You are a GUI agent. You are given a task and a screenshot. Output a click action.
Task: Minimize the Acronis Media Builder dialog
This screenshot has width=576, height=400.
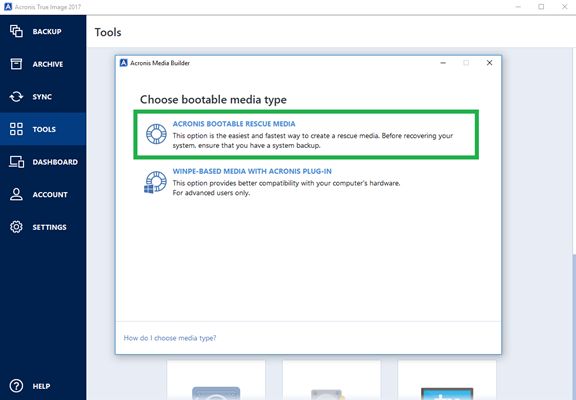pyautogui.click(x=443, y=63)
